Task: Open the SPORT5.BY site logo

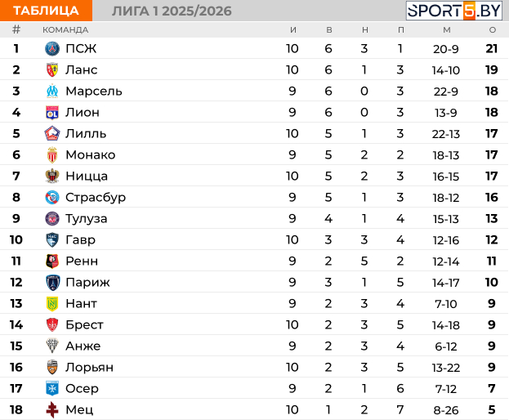Action: coord(456,11)
